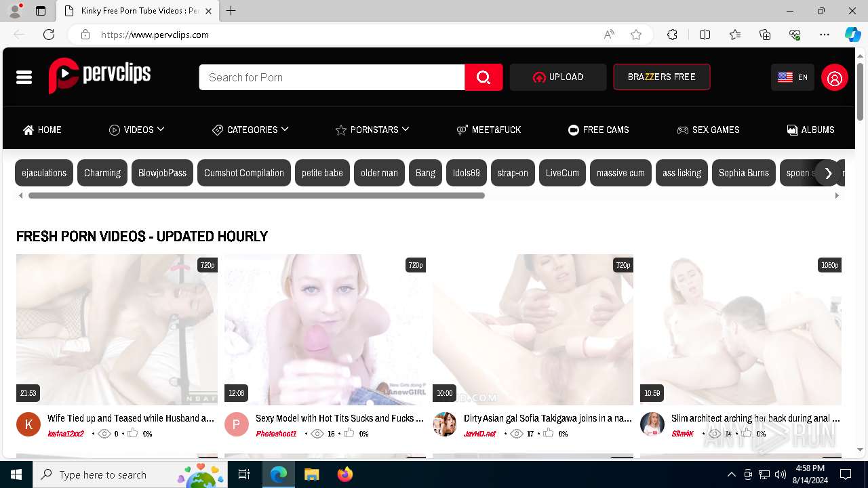
Task: Select the Sophia Burns tag chip
Action: [x=744, y=173]
